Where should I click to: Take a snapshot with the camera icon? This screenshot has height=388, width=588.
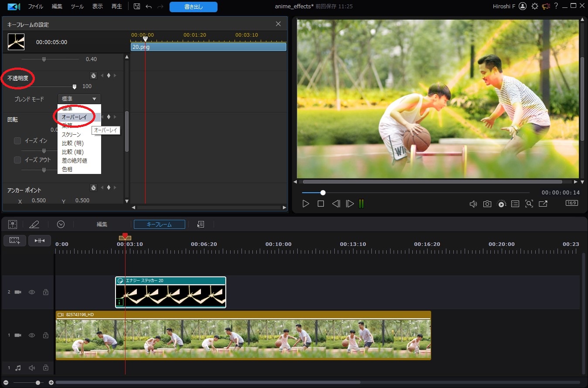[487, 204]
